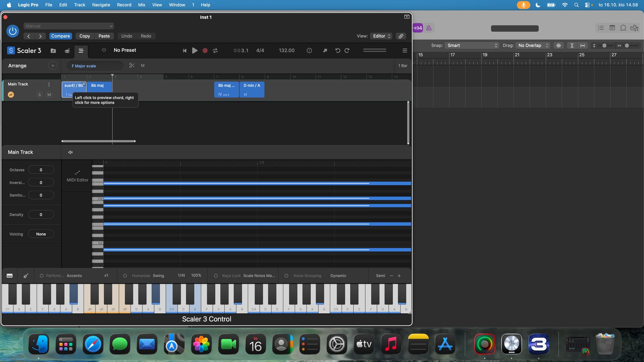Click the scissors split tool icon

click(x=132, y=66)
